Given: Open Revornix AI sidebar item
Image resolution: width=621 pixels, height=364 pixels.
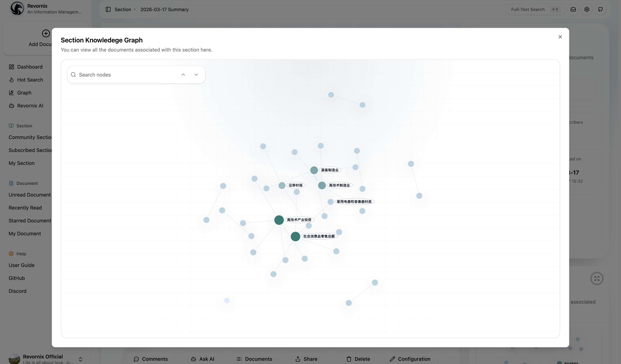Looking at the screenshot, I should 30,106.
